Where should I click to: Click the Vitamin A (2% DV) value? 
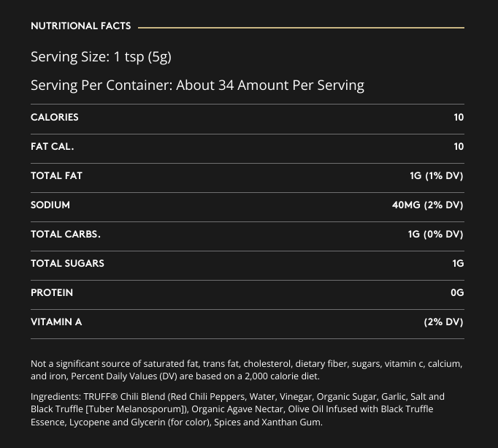coord(443,322)
